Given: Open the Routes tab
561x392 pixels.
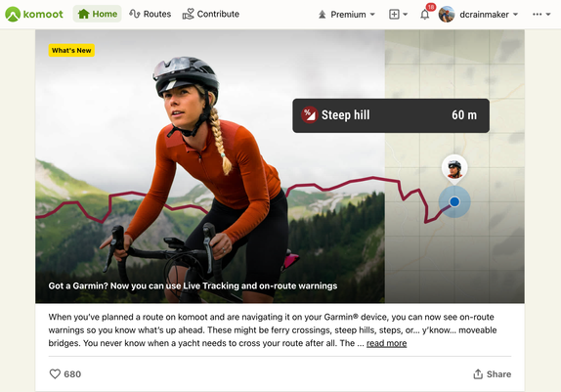Looking at the screenshot, I should [x=151, y=14].
